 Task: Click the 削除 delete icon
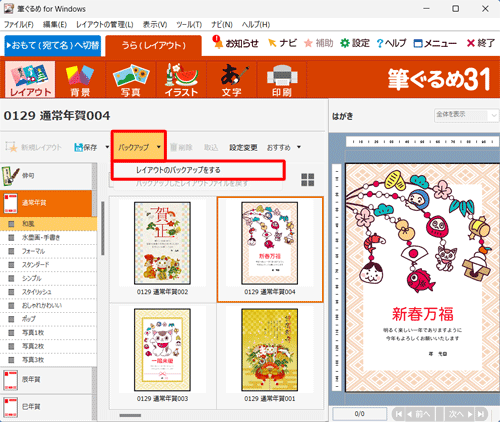coord(173,147)
